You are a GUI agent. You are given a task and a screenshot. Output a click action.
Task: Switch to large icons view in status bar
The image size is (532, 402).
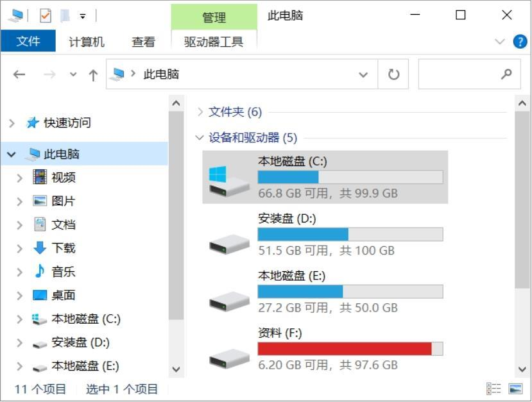coord(515,389)
